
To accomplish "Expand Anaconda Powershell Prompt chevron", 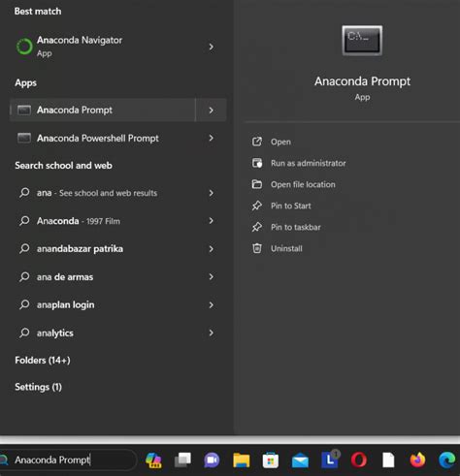I will [211, 138].
